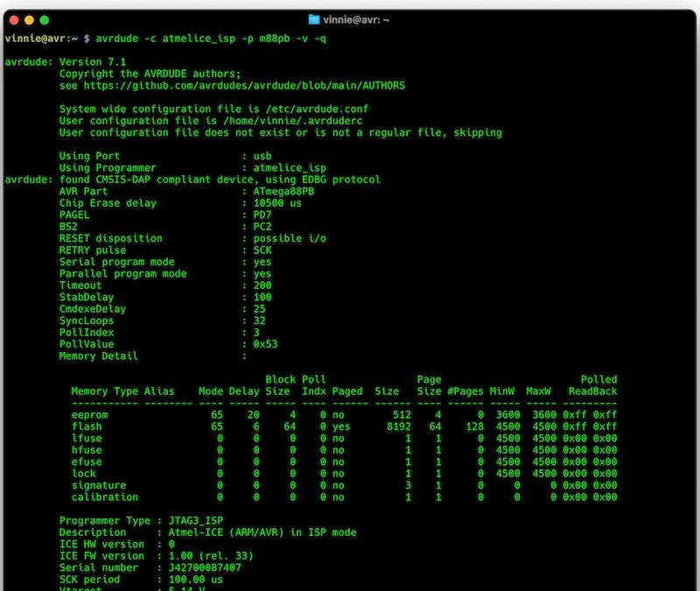The width and height of the screenshot is (700, 591).
Task: Click the Using Programmer value atmelice_isp
Action: click(290, 168)
